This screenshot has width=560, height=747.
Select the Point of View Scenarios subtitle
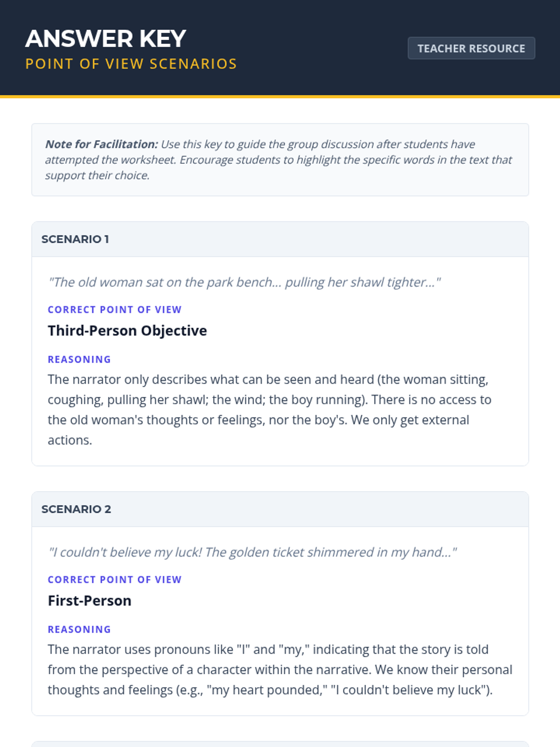[131, 63]
